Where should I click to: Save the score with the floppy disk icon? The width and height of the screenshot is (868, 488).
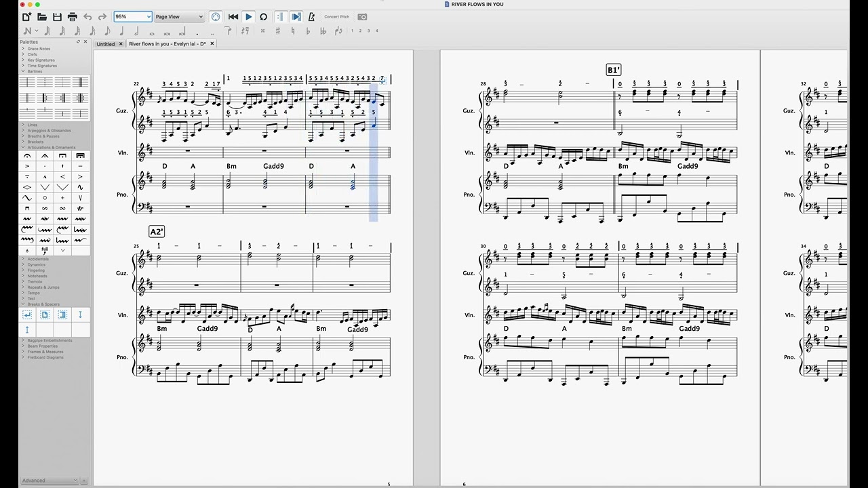click(57, 17)
